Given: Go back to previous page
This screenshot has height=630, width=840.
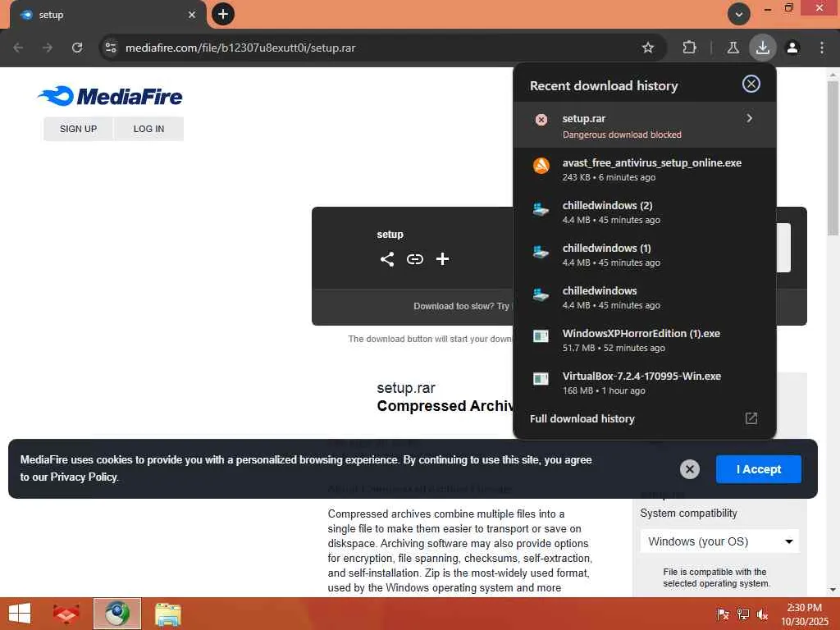Looking at the screenshot, I should (18, 48).
